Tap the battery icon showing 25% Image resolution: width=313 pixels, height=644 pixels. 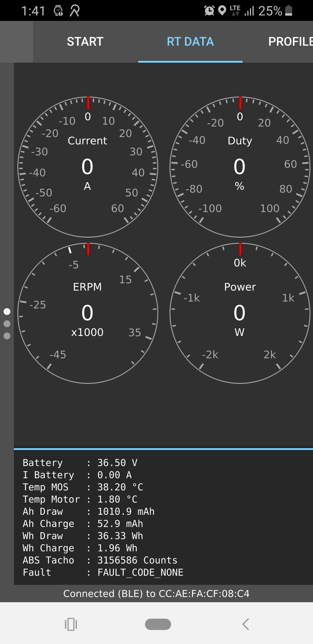pos(288,11)
